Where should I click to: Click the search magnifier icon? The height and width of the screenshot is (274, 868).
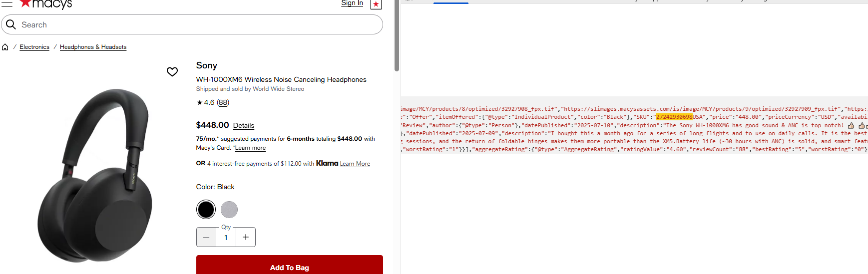[11, 24]
